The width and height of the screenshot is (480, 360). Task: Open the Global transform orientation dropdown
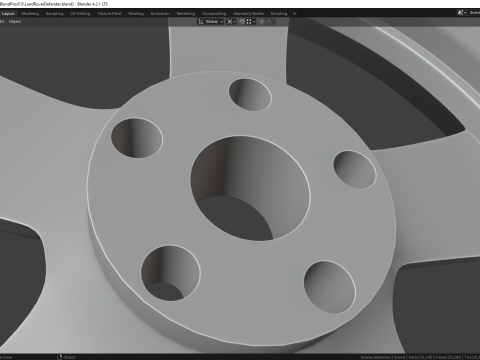point(211,22)
